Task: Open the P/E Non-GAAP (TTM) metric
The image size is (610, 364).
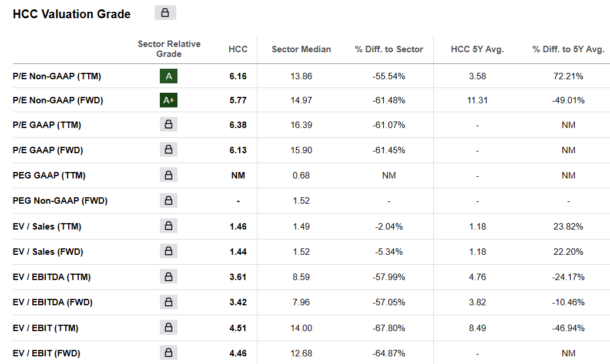Action: pos(57,76)
